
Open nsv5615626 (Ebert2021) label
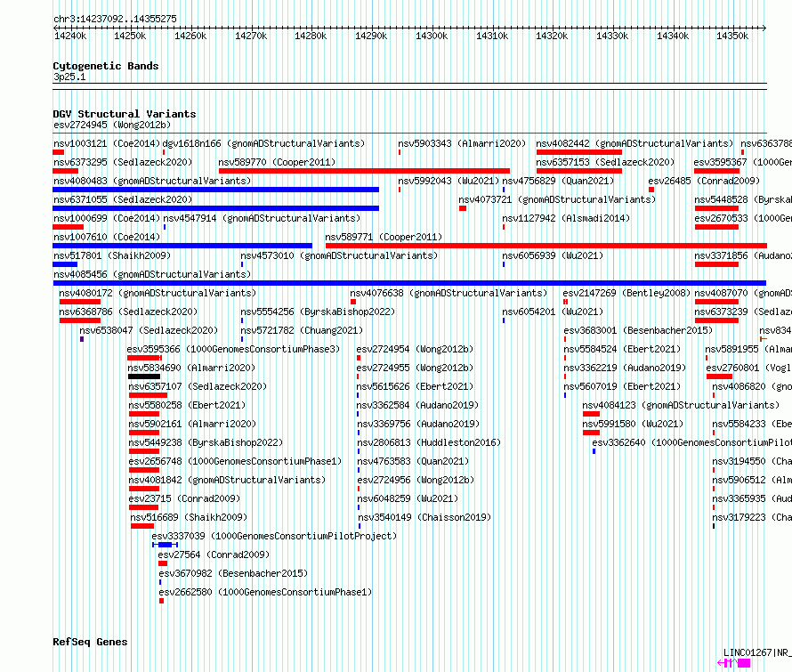[x=415, y=386]
